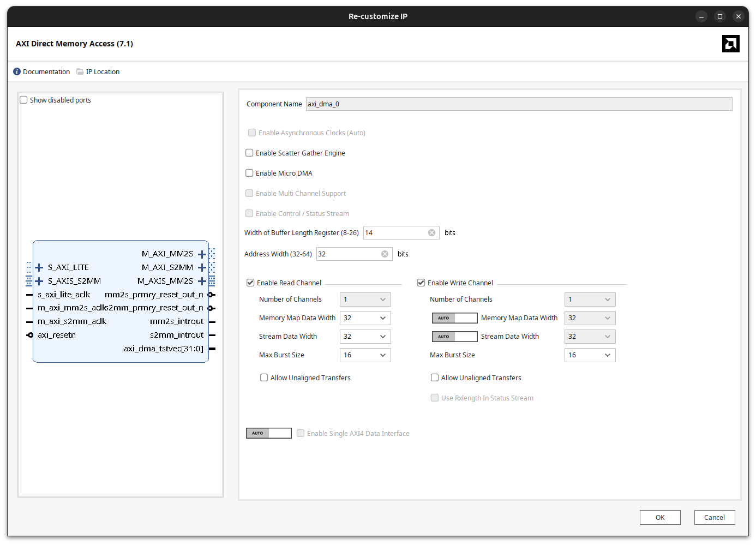Open Read Channel Stream Data Width dropdown
The height and width of the screenshot is (545, 756).
pyautogui.click(x=365, y=337)
